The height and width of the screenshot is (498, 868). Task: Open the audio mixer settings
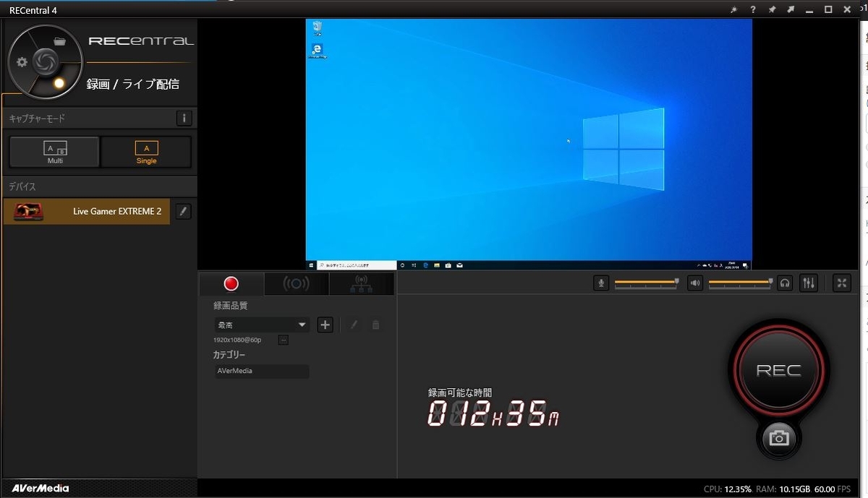tap(809, 283)
